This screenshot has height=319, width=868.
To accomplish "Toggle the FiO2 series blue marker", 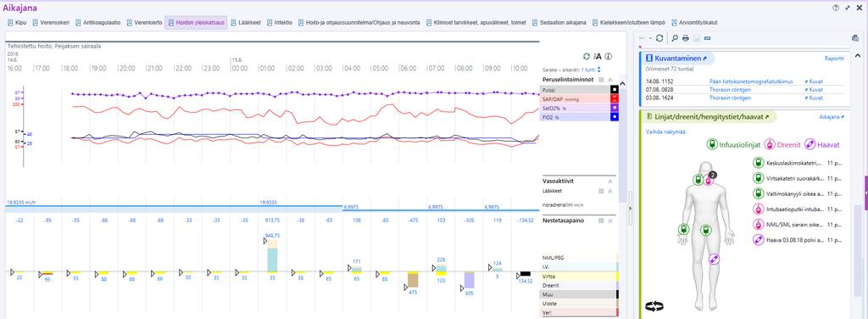I will pyautogui.click(x=615, y=117).
